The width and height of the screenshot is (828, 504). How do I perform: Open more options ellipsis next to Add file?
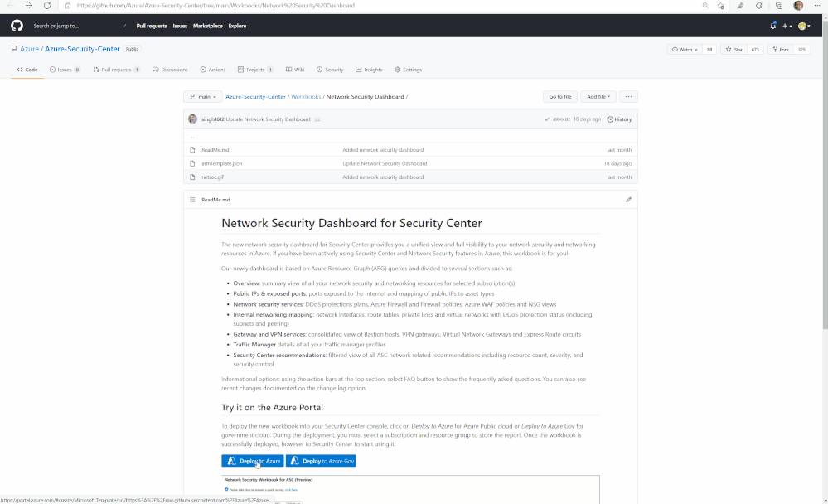tap(628, 97)
